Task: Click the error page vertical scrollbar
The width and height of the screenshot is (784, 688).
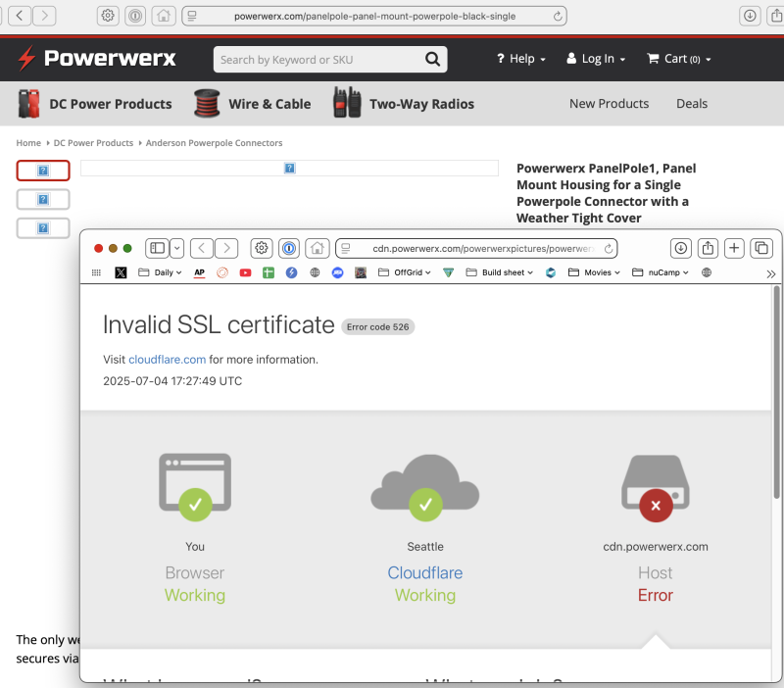Action: (x=776, y=392)
